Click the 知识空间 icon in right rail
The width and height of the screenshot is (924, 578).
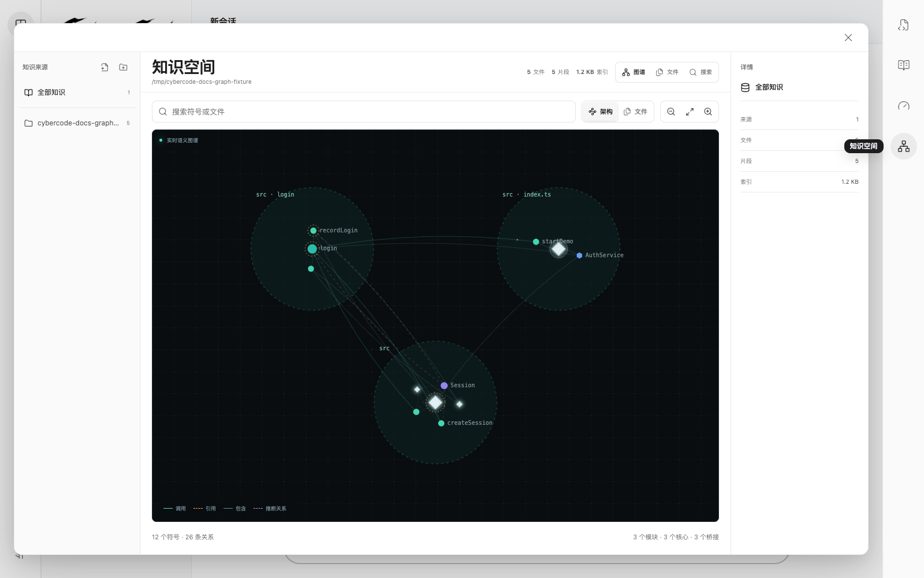[x=904, y=146]
